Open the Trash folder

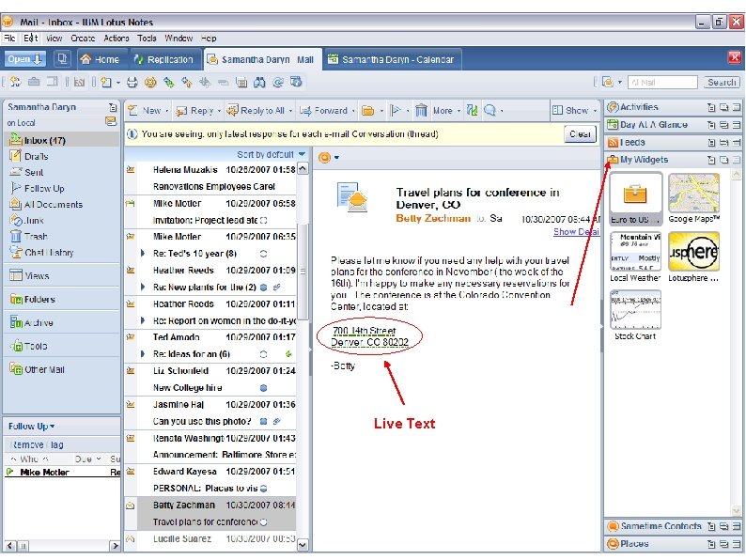[36, 237]
